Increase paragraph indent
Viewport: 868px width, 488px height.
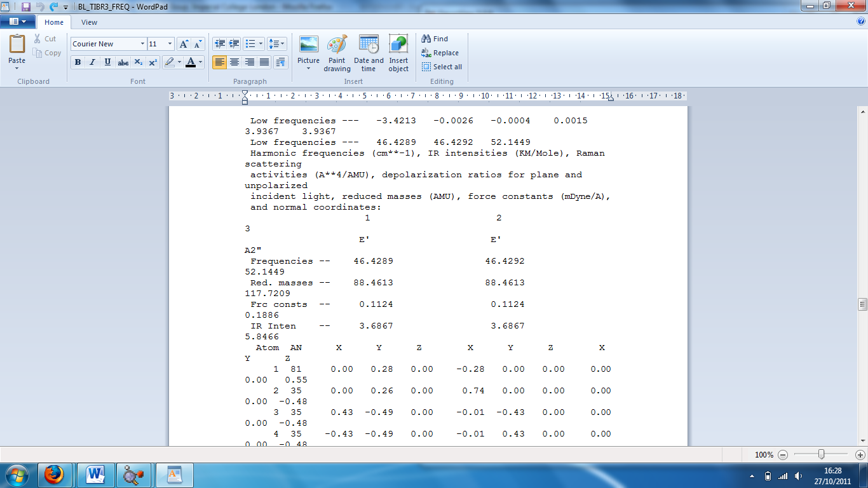[x=234, y=44]
